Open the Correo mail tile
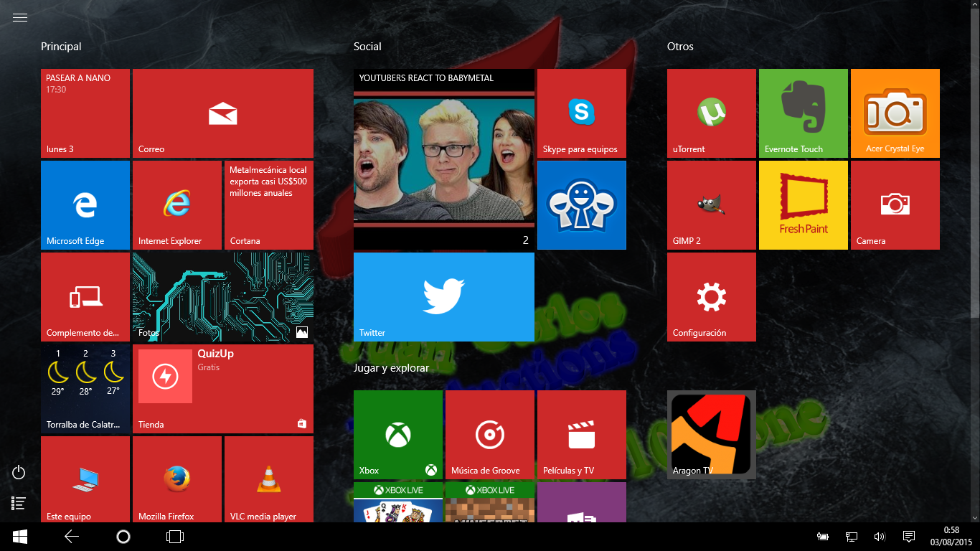The height and width of the screenshot is (551, 980). [223, 113]
